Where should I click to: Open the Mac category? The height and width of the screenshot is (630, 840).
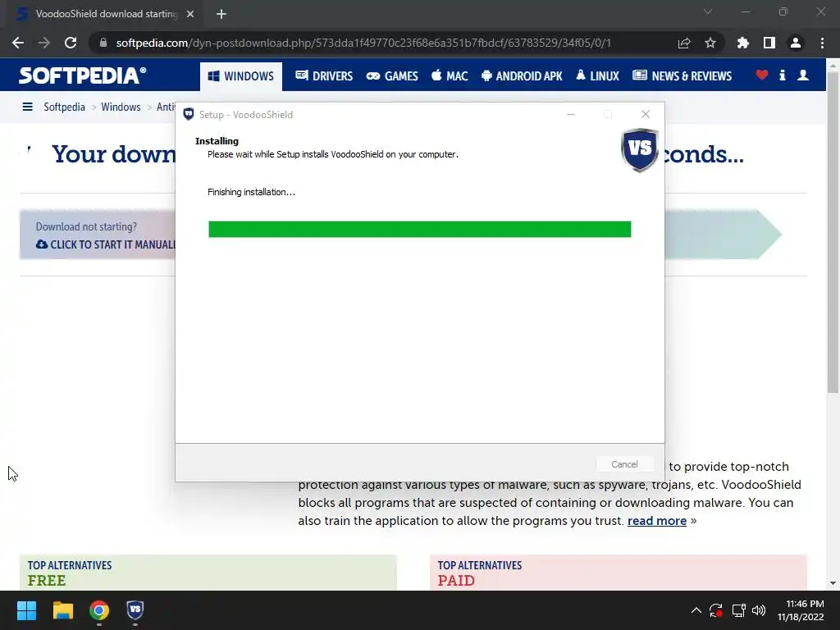[450, 76]
